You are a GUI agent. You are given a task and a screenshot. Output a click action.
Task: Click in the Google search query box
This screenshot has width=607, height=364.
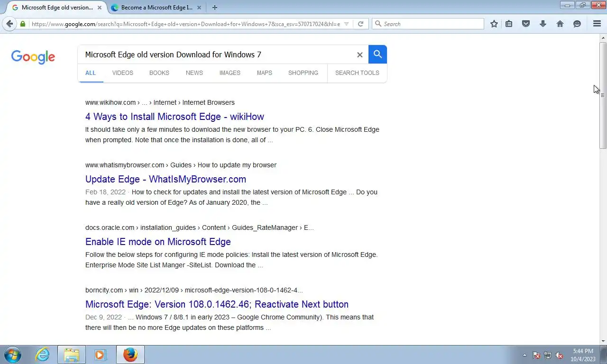[x=218, y=55]
